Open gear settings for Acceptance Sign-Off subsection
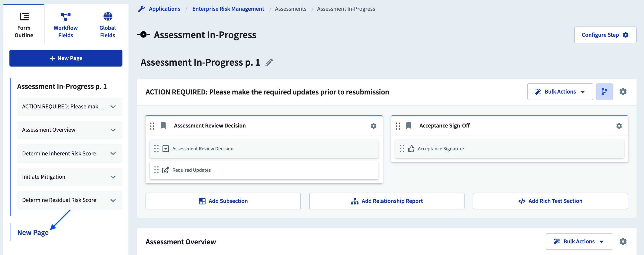Viewport: 644px width, 255px height. click(x=619, y=126)
